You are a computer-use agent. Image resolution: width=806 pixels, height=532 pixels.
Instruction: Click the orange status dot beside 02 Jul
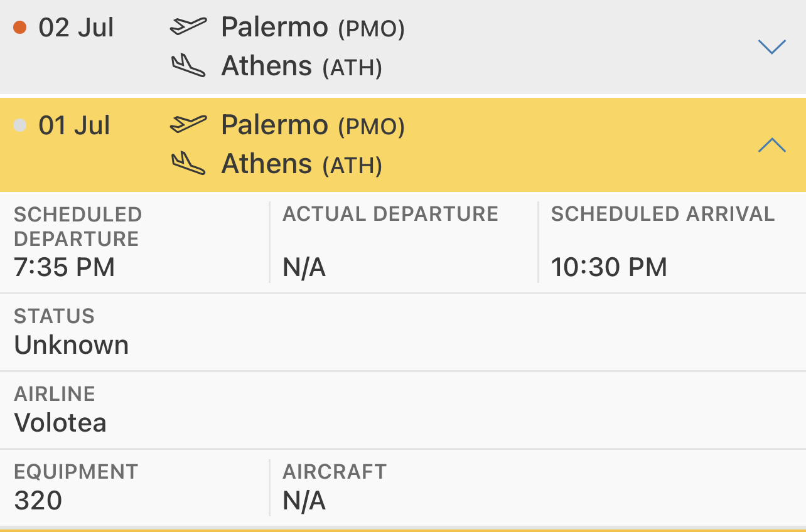tap(20, 27)
